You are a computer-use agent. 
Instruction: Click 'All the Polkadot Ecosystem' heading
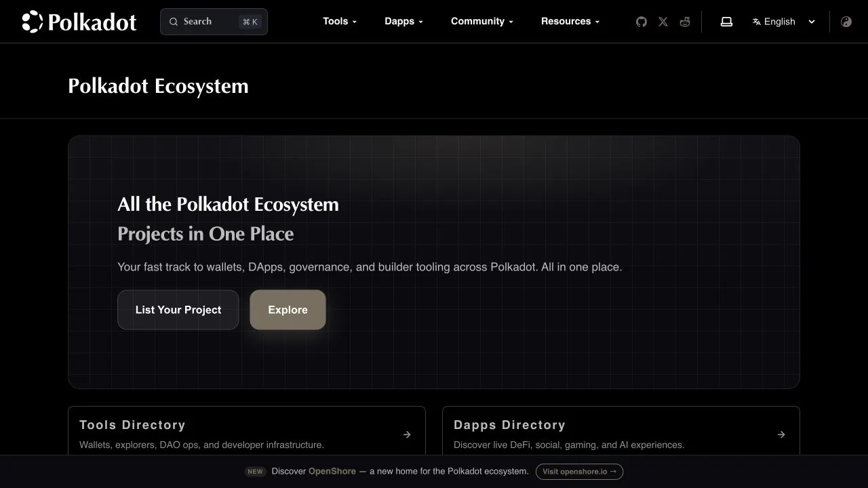(228, 204)
